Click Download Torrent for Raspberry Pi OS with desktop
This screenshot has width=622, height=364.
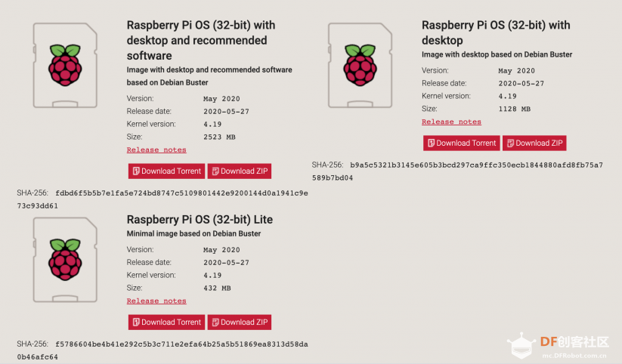coord(462,143)
